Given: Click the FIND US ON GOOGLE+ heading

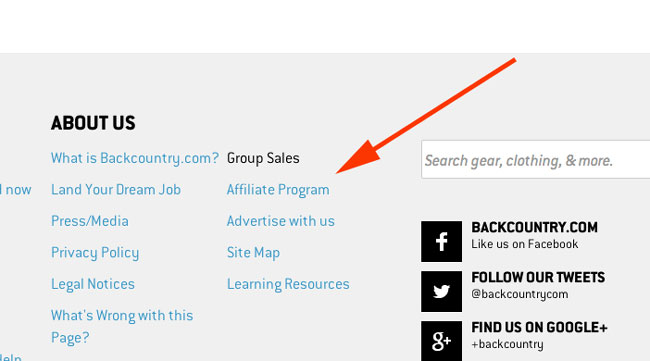Looking at the screenshot, I should point(539,327).
